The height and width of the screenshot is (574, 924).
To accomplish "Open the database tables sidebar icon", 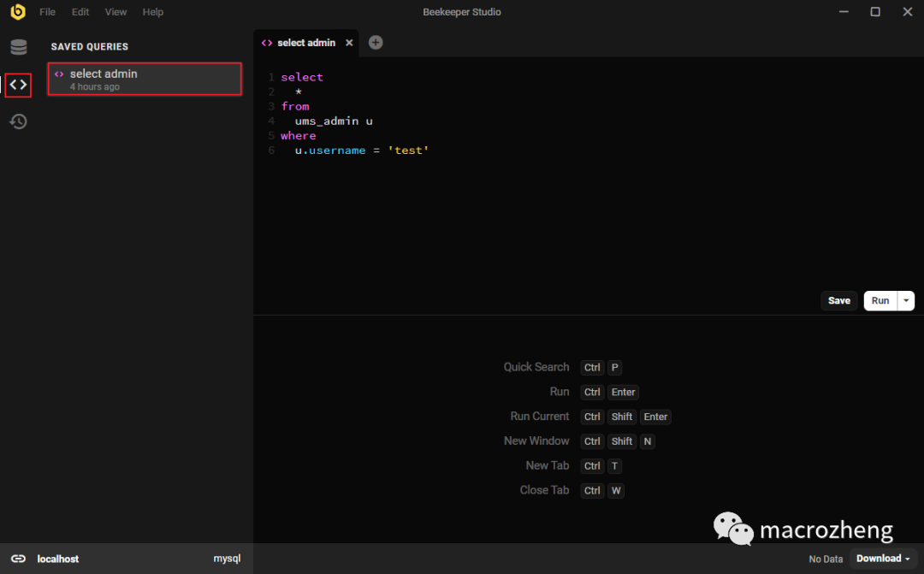I will [x=19, y=47].
